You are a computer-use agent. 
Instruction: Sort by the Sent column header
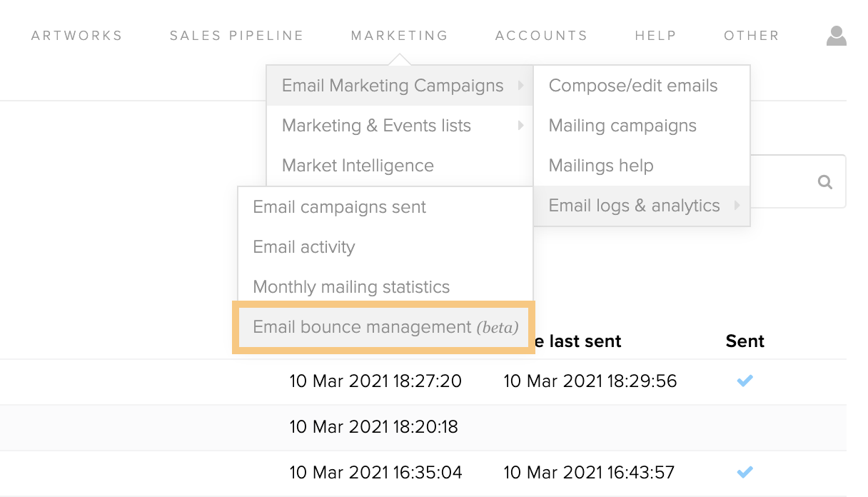[745, 341]
